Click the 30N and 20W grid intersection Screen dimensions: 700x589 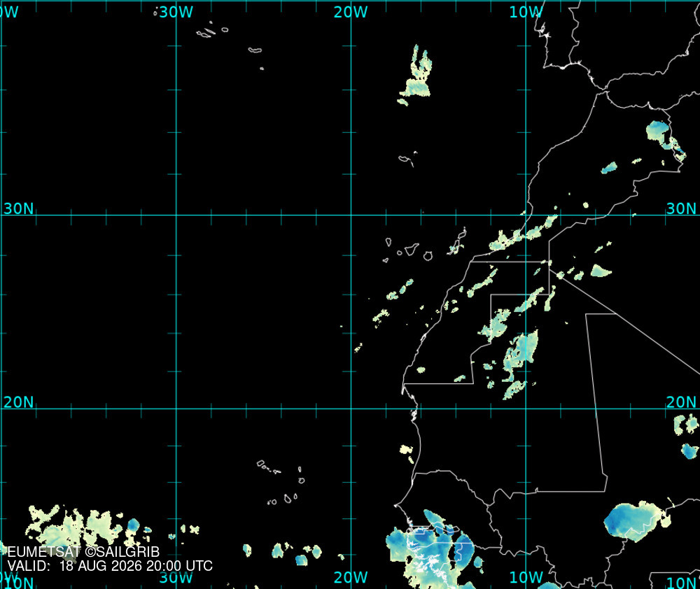point(351,215)
